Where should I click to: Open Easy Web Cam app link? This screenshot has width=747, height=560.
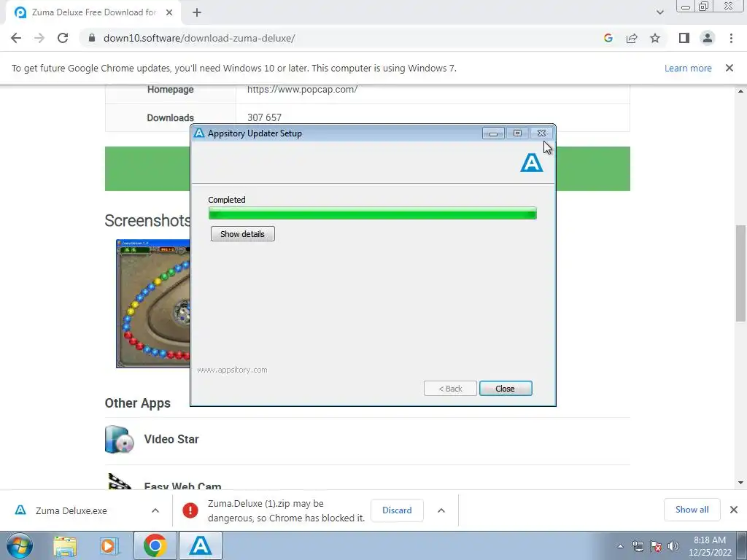coord(182,486)
